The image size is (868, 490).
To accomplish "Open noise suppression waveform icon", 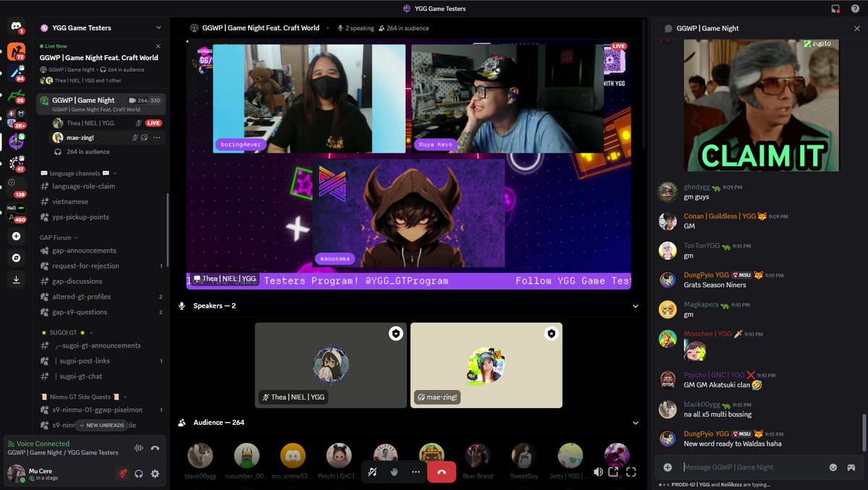I will 139,448.
